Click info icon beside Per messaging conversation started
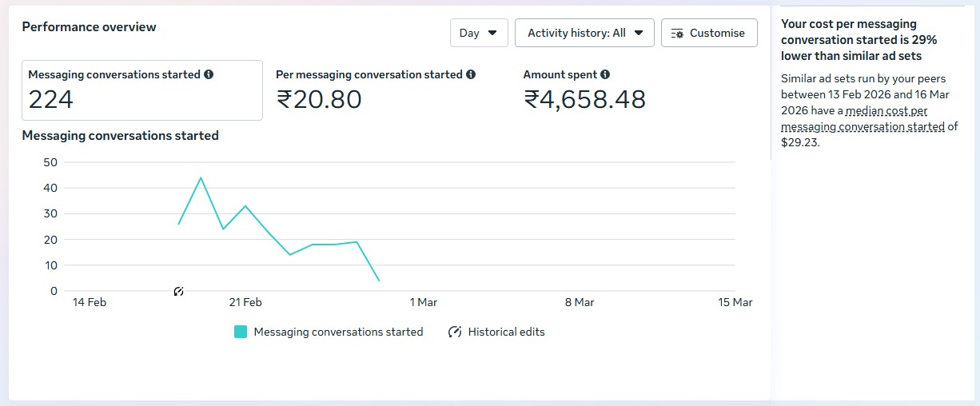This screenshot has width=980, height=406. coord(471,74)
